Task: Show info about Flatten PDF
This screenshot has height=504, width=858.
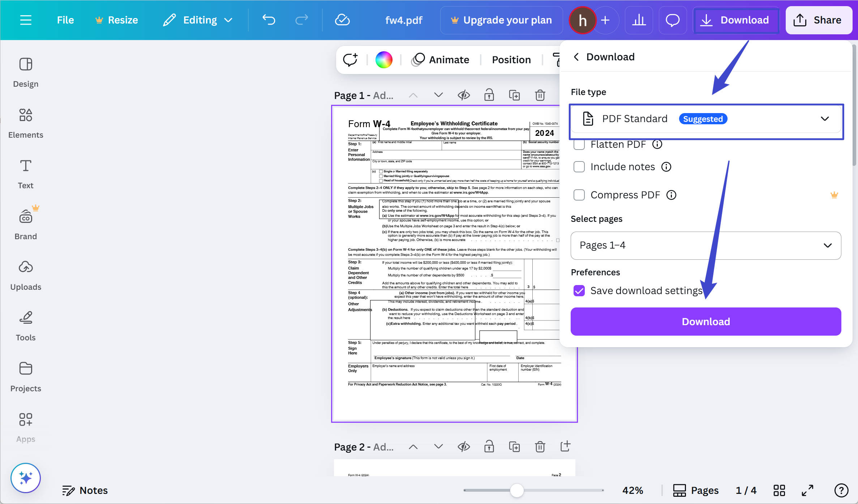Action: click(657, 145)
